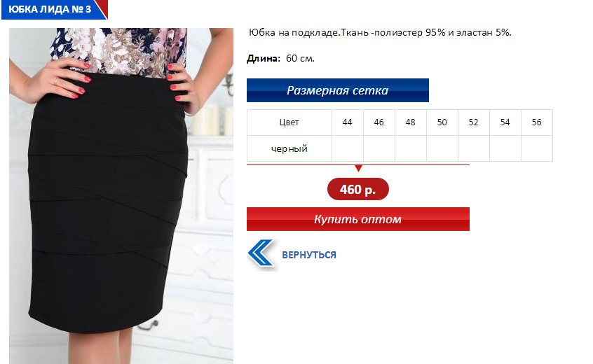Click the size 50 column header

[x=442, y=122]
